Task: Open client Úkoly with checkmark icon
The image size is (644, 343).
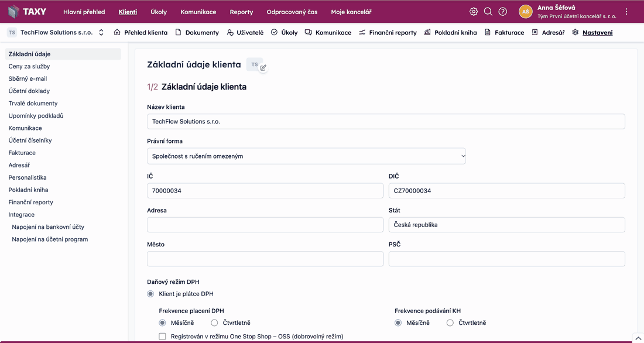Action: pos(284,32)
